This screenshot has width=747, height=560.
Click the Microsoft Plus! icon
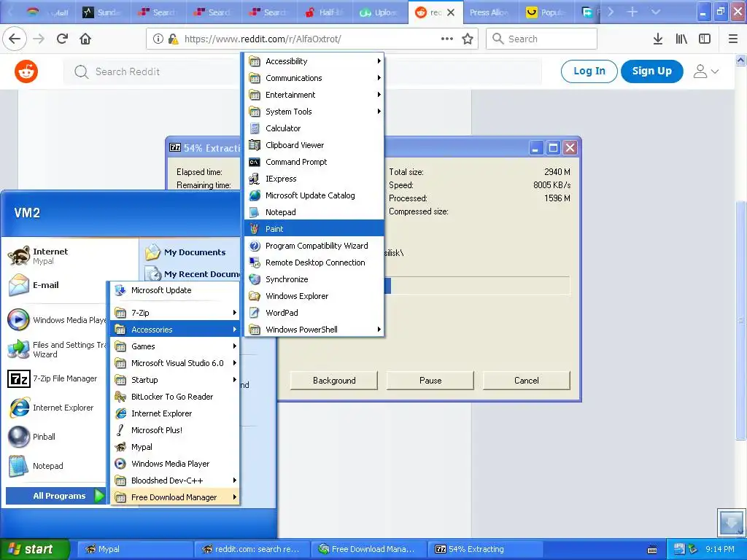[x=120, y=430]
